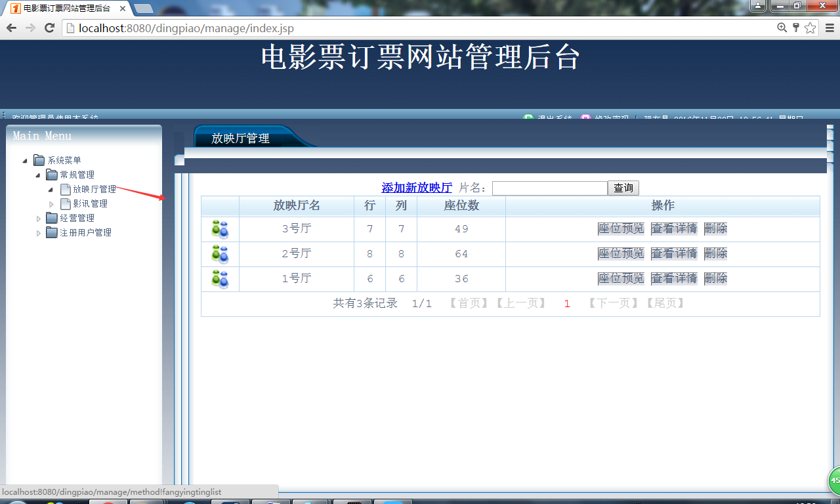Click the browser forward arrow
The height and width of the screenshot is (504, 840).
tap(30, 28)
